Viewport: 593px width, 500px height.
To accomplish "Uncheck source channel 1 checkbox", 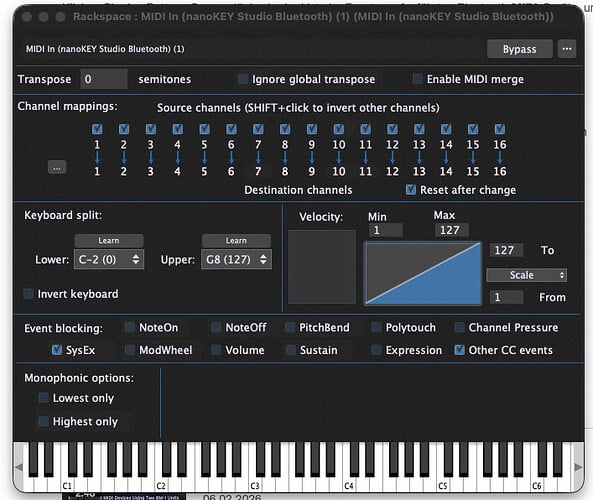I will (97, 129).
